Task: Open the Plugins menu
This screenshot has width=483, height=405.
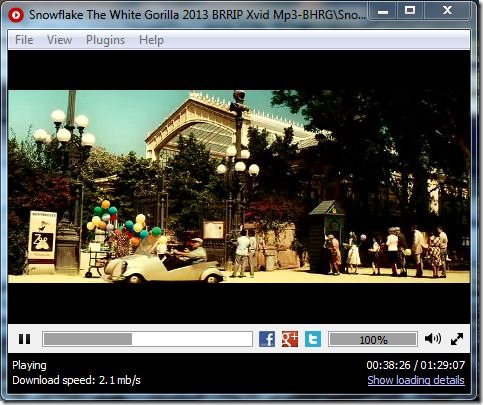Action: point(105,40)
